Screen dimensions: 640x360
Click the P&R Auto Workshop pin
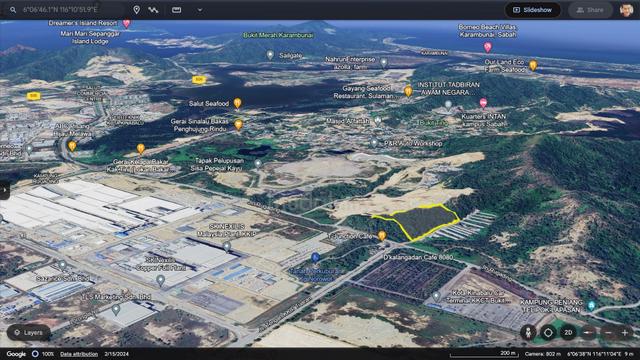(374, 142)
